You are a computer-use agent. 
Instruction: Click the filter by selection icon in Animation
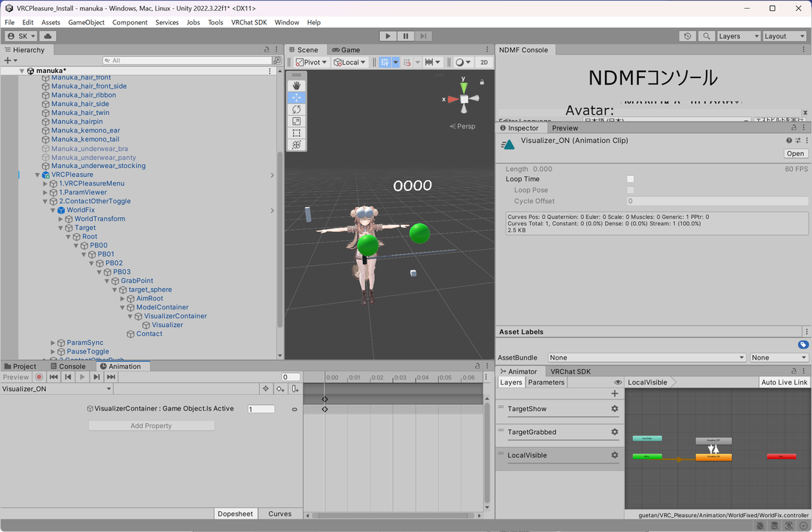click(266, 389)
